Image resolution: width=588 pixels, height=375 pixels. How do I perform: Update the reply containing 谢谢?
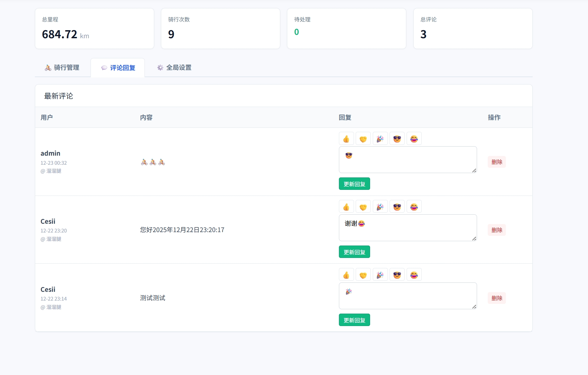(354, 252)
